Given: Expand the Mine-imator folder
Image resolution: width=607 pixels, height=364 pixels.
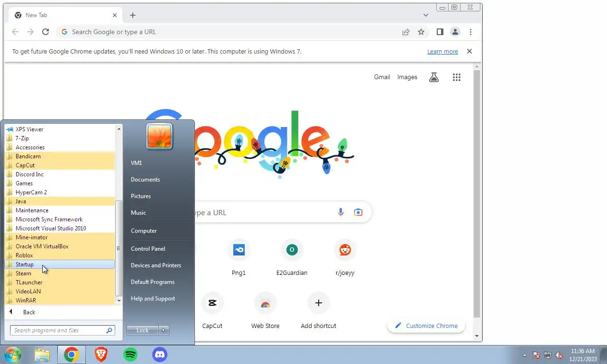Looking at the screenshot, I should [60, 237].
